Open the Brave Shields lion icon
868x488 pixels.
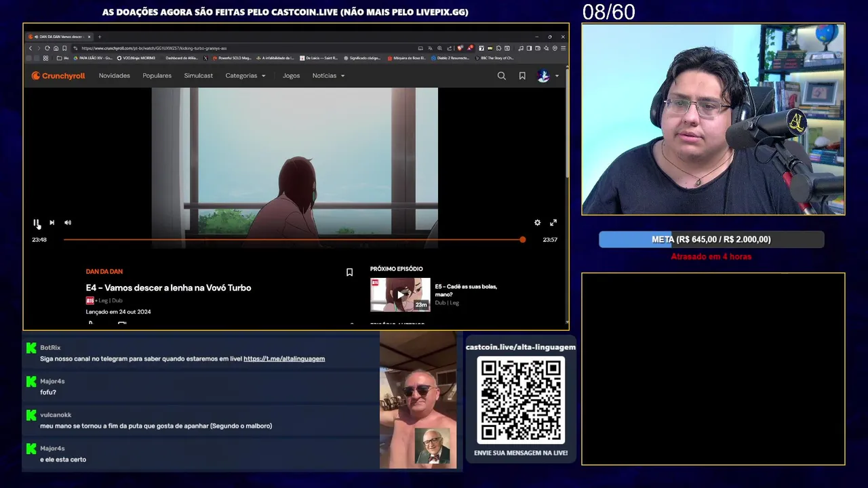pos(460,48)
